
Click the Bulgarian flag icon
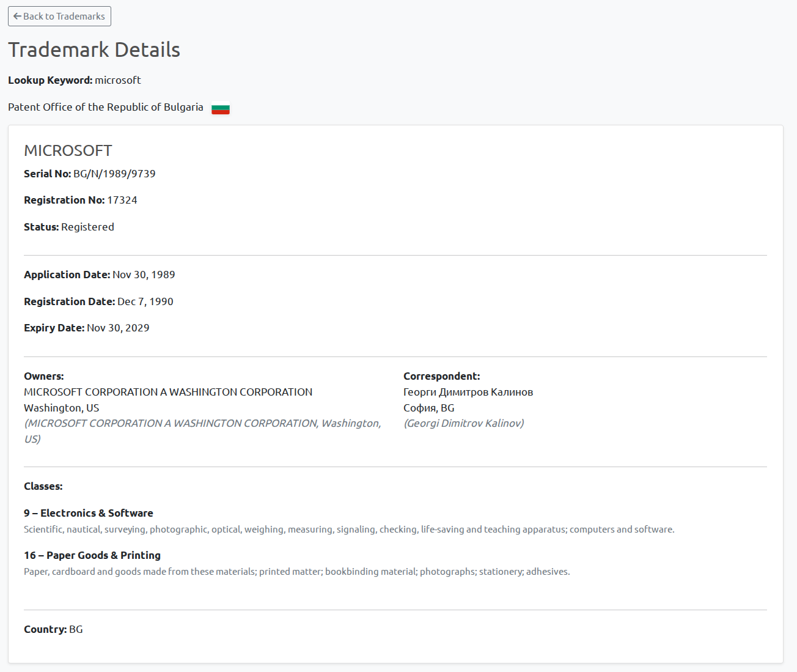point(221,108)
